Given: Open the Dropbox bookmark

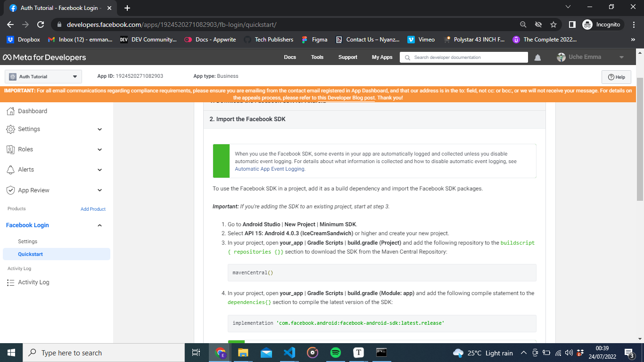Looking at the screenshot, I should coord(24,40).
